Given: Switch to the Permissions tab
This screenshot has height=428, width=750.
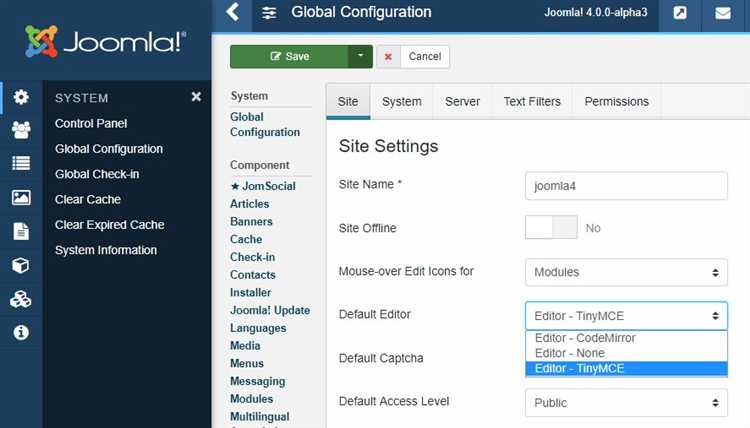Looking at the screenshot, I should click(616, 101).
